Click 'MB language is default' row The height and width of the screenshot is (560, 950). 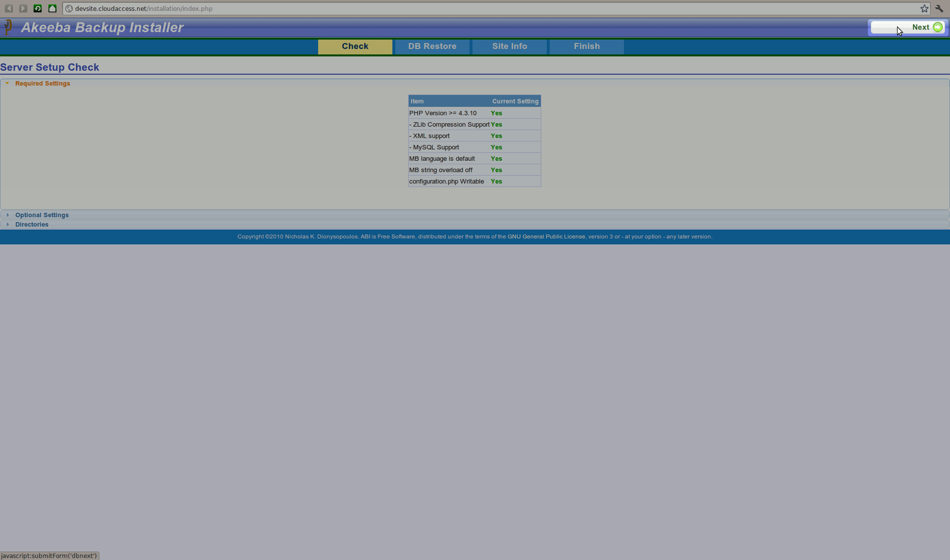click(475, 159)
